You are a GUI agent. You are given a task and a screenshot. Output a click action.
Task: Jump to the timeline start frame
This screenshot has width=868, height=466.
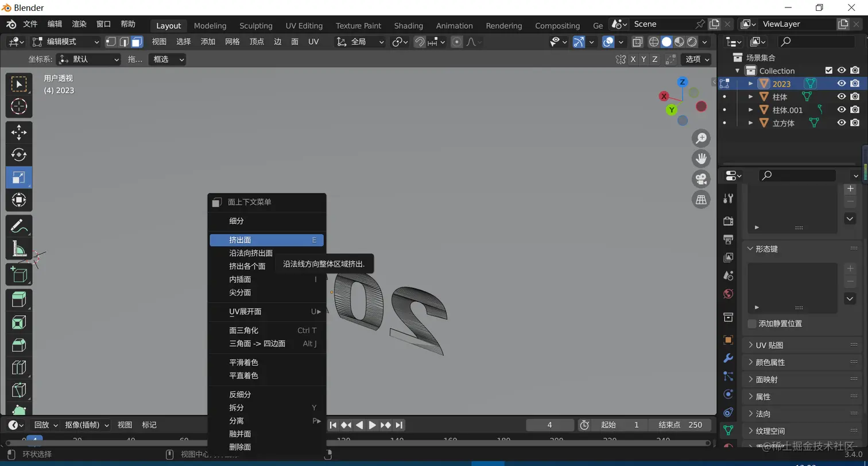tap(333, 425)
